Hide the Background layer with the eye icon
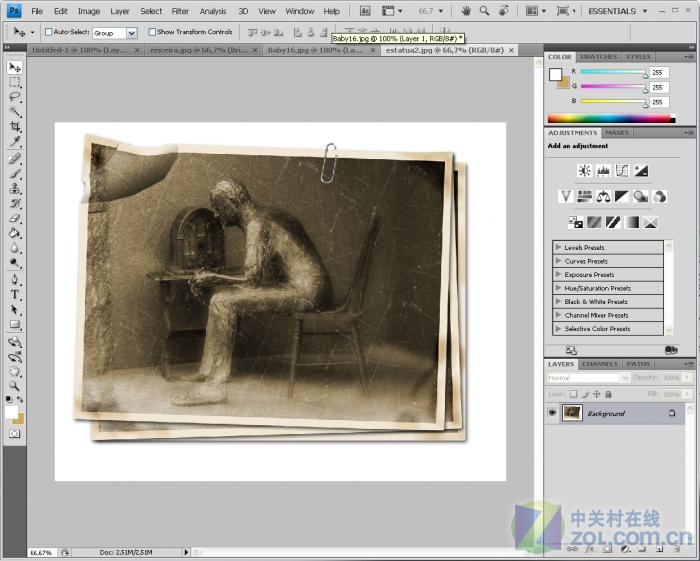Screen dimensions: 700x561 (552, 413)
